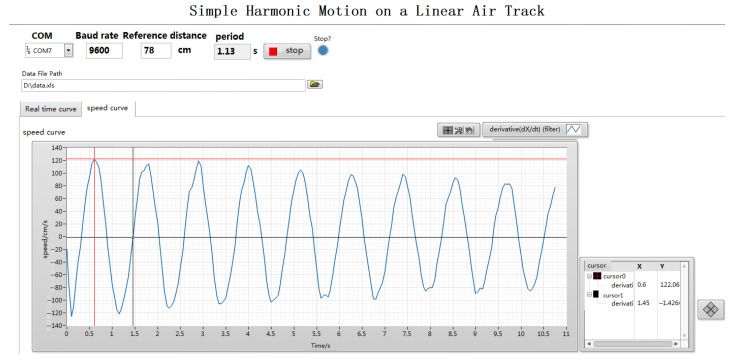The image size is (730, 360).
Task: Select the cursor movement tool in graph palette
Action: tap(448, 130)
